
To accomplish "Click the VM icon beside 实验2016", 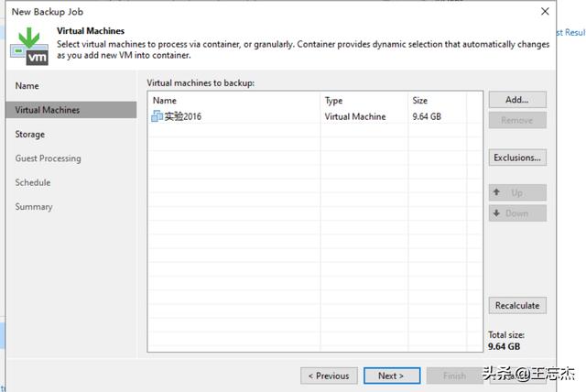I will pyautogui.click(x=157, y=116).
